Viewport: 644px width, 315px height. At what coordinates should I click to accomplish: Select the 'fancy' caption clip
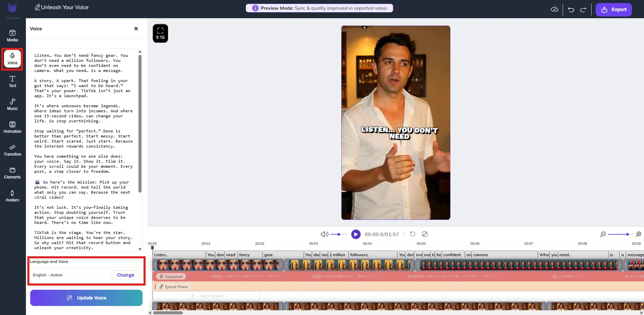(x=250, y=255)
